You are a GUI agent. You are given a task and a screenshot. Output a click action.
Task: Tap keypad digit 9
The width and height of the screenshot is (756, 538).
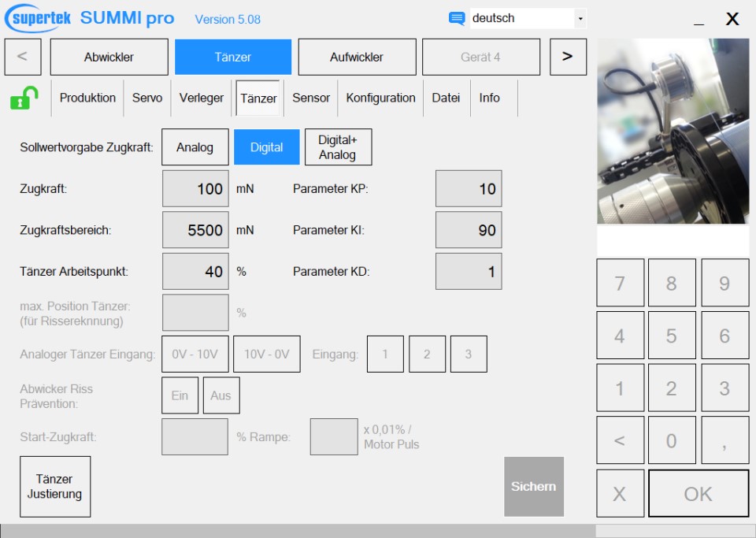coord(724,283)
